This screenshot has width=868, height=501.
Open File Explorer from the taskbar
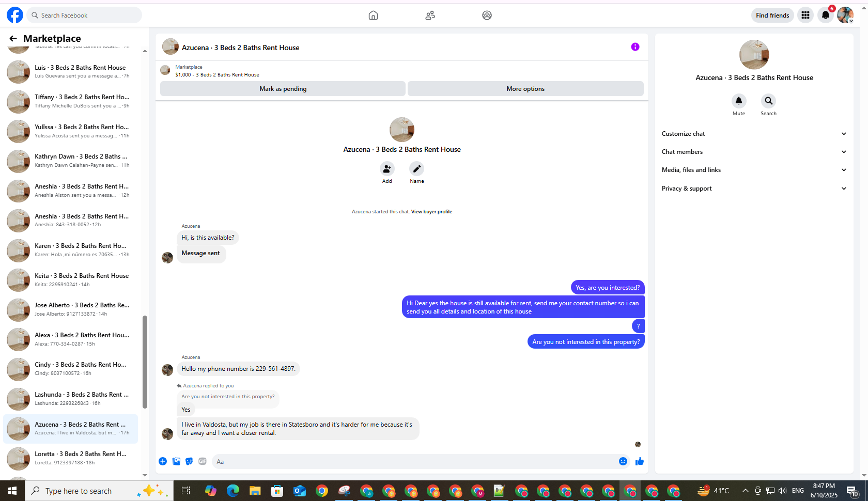tap(255, 491)
